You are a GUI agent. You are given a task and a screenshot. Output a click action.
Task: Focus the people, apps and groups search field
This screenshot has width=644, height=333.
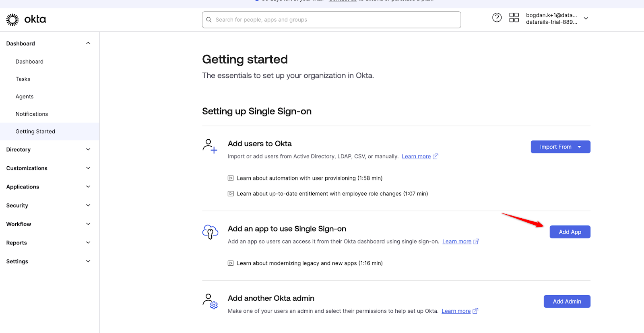pos(331,20)
